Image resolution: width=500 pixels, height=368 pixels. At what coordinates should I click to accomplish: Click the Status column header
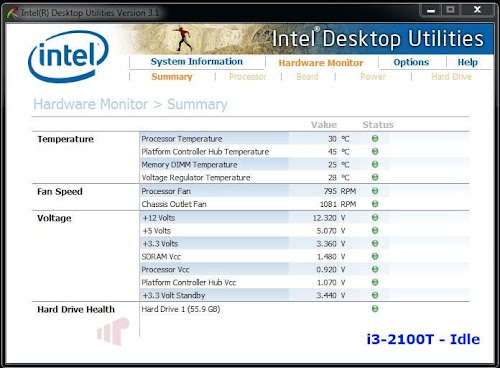tap(378, 125)
